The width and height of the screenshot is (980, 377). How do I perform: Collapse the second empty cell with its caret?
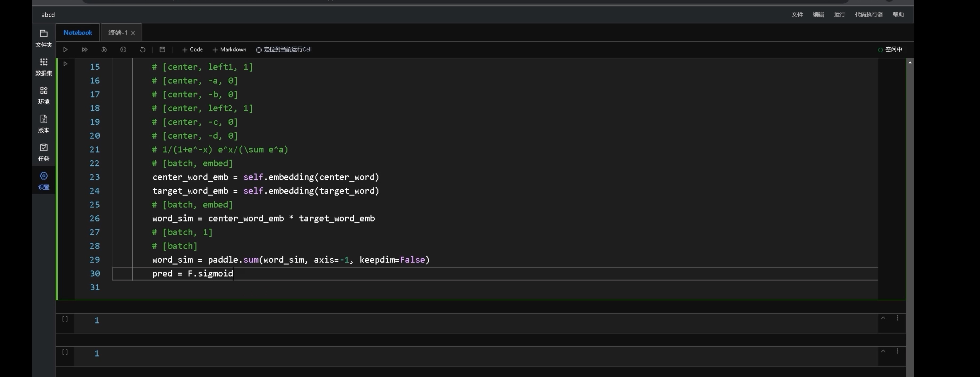tap(883, 351)
